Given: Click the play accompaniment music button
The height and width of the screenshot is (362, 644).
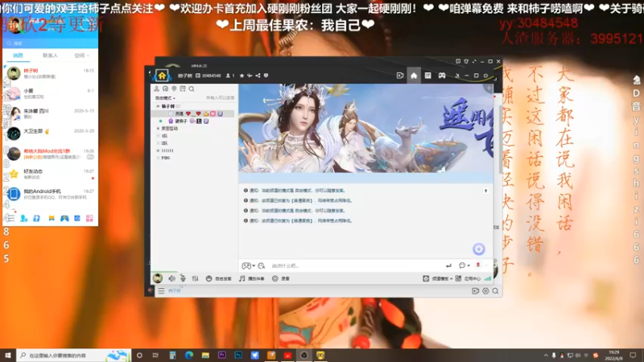Looking at the screenshot, I should [252, 278].
